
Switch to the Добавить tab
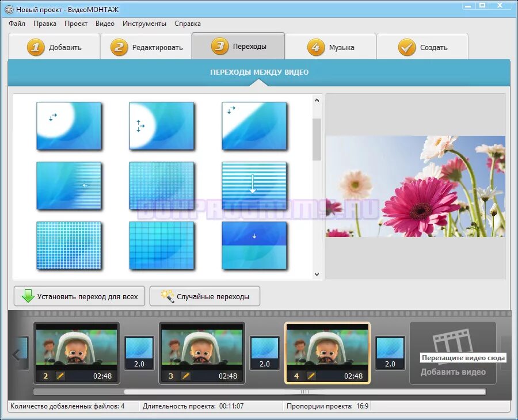tap(54, 47)
